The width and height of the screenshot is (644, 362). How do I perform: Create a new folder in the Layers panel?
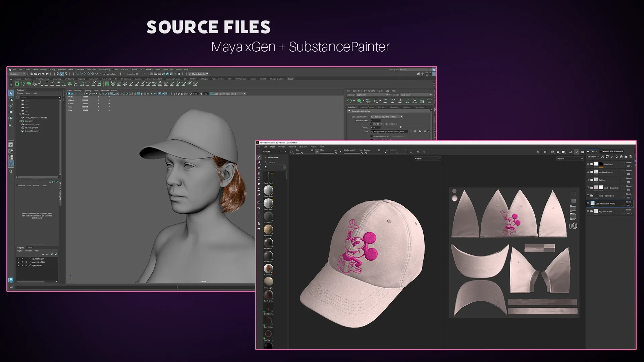click(x=626, y=157)
